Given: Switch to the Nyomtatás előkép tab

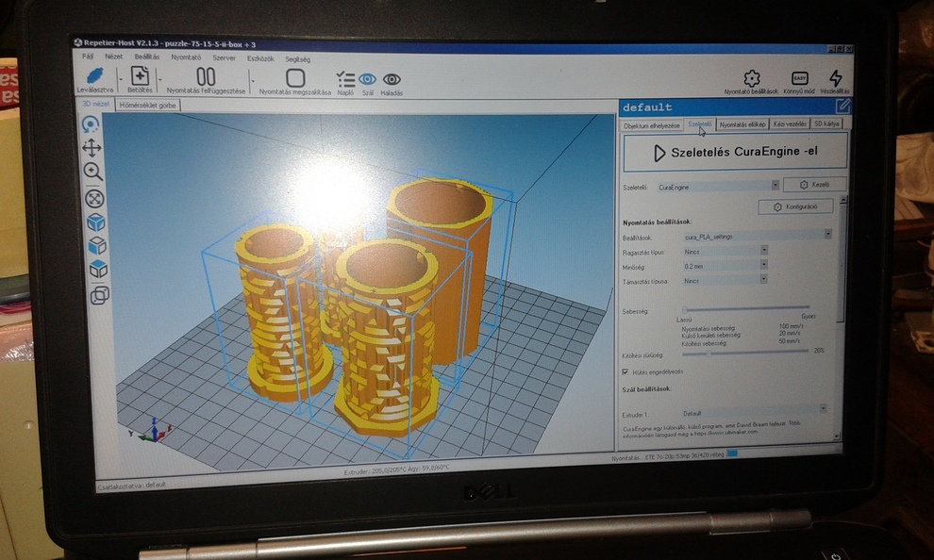Looking at the screenshot, I should click(x=742, y=124).
